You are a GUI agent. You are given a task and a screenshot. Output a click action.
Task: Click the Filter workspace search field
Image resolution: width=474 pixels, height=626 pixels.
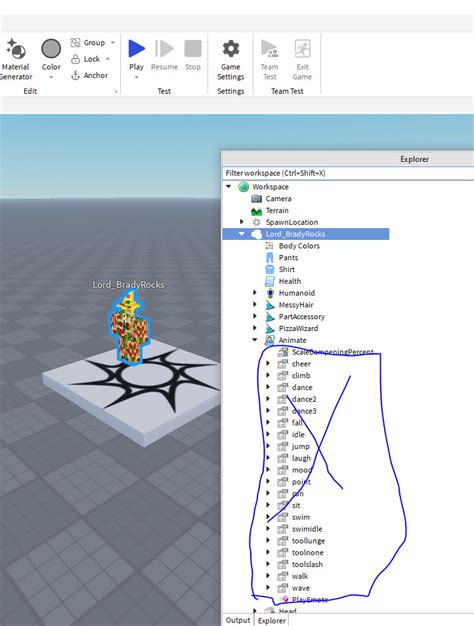(x=348, y=173)
